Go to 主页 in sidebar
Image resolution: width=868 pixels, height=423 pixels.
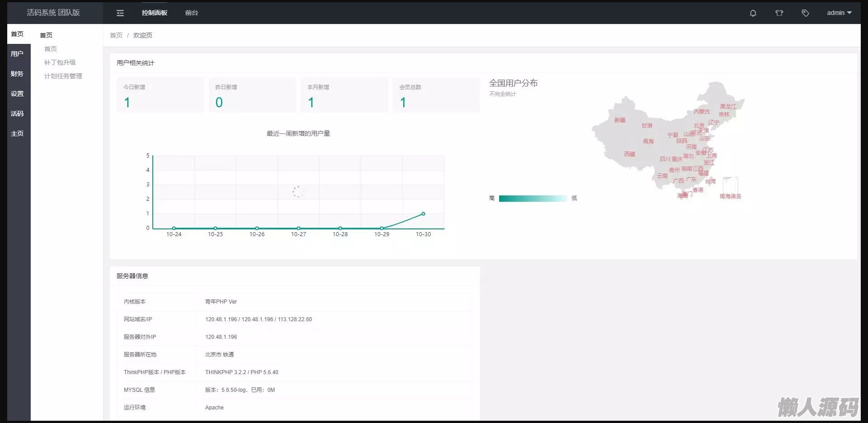[17, 133]
